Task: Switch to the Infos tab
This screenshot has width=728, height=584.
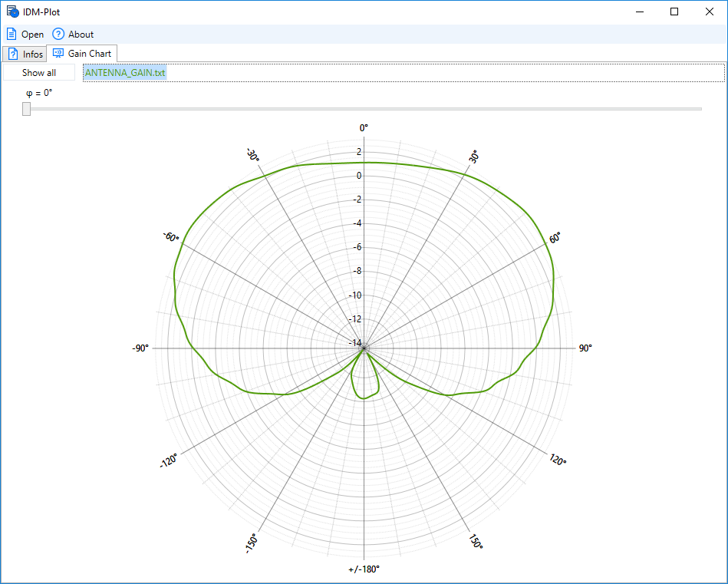Action: (x=25, y=54)
